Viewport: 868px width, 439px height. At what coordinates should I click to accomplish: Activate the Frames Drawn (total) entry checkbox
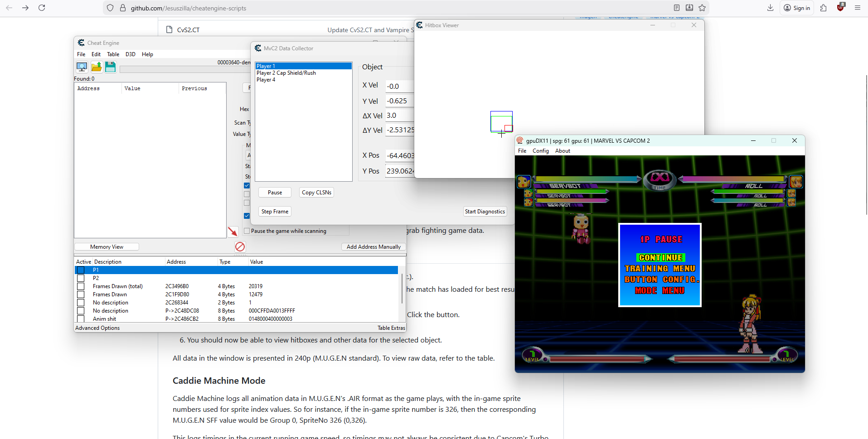(81, 286)
